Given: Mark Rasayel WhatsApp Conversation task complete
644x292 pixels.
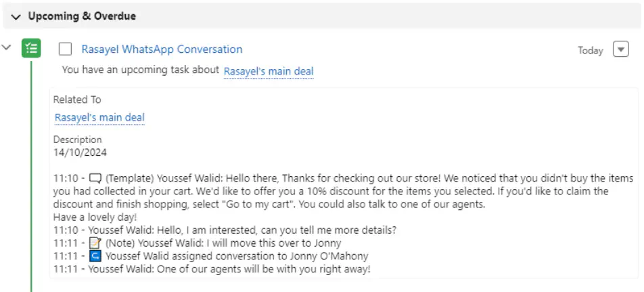Looking at the screenshot, I should (65, 49).
